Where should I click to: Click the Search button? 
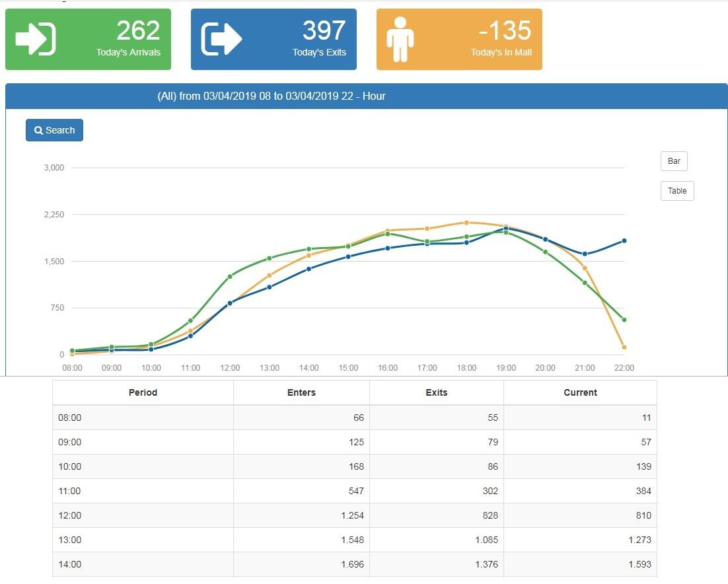54,130
